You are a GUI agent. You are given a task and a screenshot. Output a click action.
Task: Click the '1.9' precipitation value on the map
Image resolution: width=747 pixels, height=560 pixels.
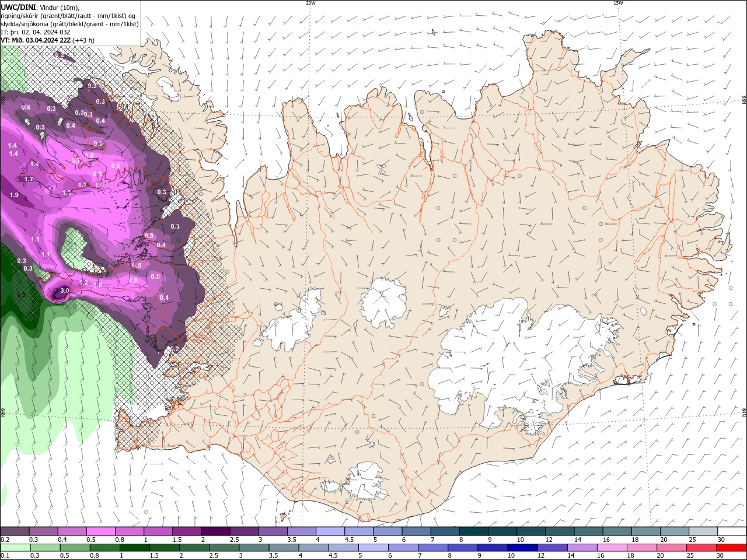[14, 195]
